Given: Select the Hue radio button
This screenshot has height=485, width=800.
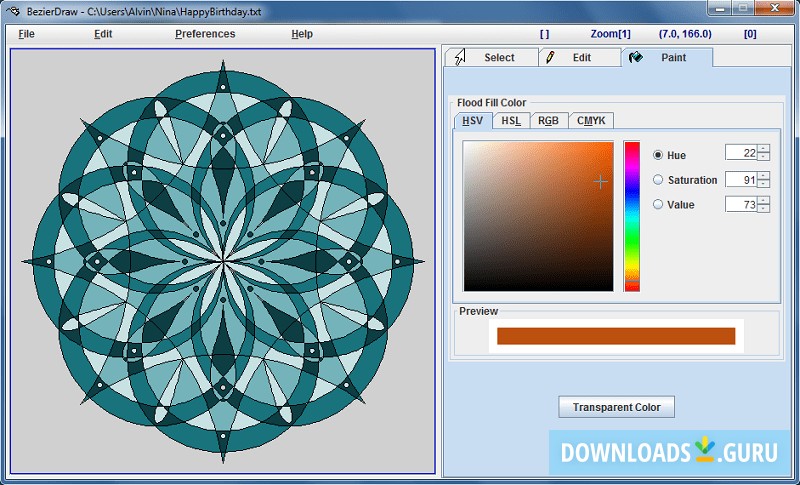Looking at the screenshot, I should (658, 155).
